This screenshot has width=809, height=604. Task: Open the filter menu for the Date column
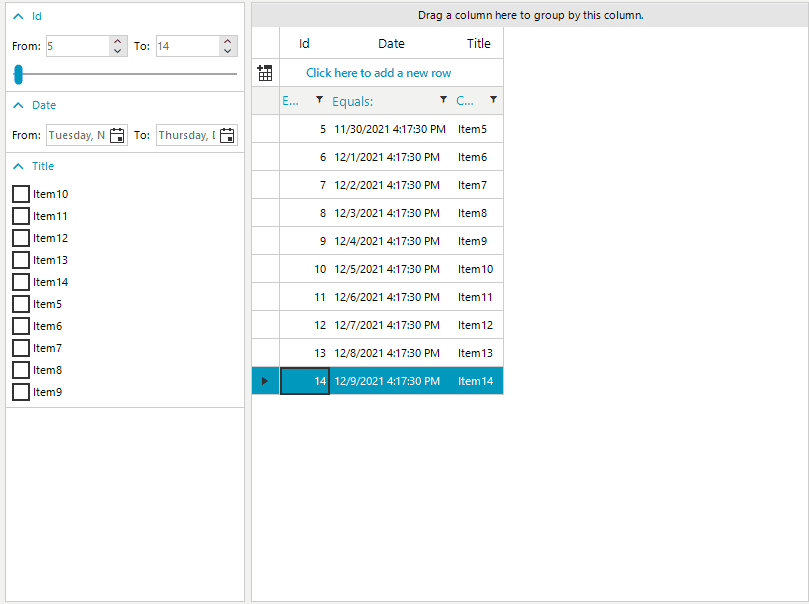[x=443, y=100]
